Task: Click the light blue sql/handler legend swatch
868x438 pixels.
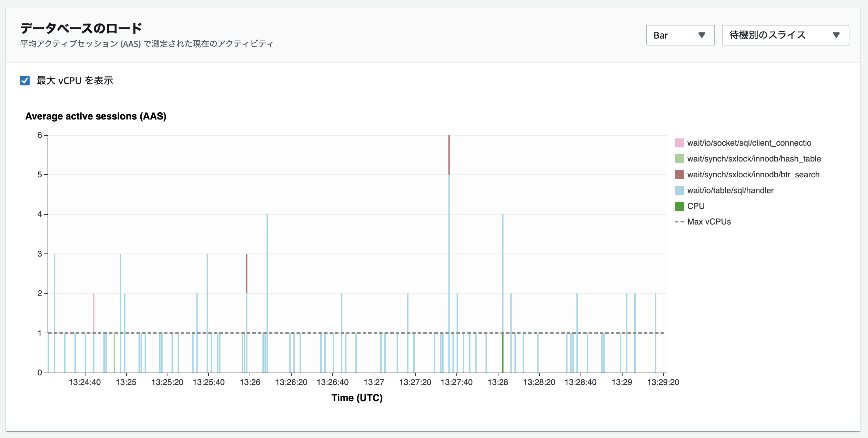Action: pos(679,190)
